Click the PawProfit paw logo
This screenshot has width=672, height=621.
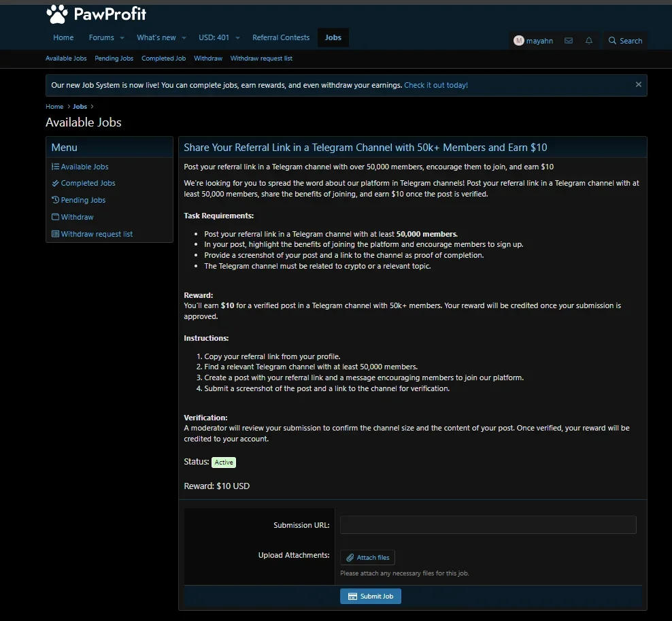[57, 14]
